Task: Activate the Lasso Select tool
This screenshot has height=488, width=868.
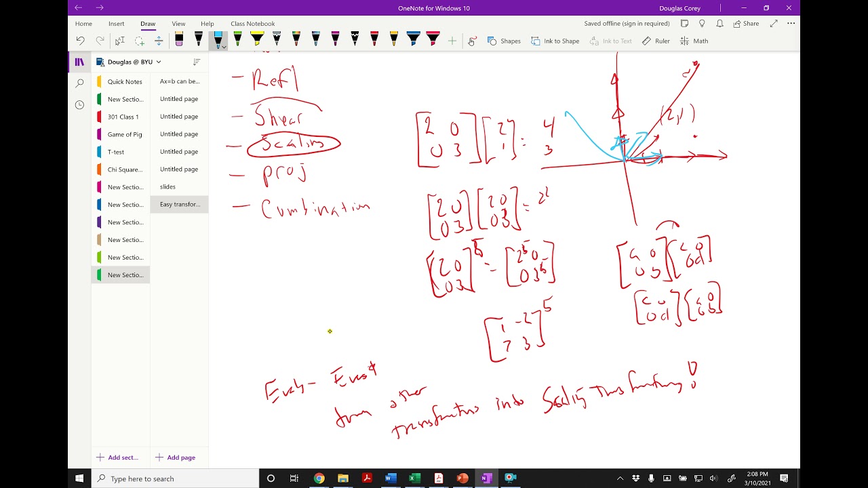Action: click(139, 41)
